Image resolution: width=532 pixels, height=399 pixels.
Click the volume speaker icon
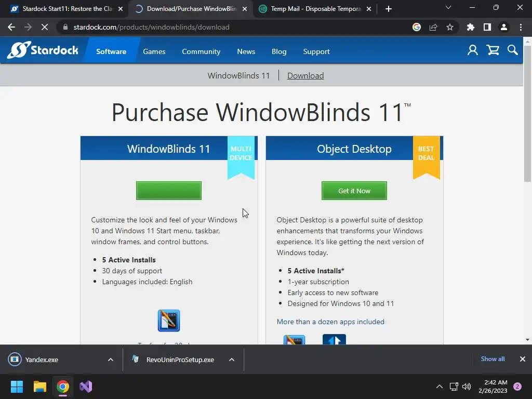(x=467, y=387)
